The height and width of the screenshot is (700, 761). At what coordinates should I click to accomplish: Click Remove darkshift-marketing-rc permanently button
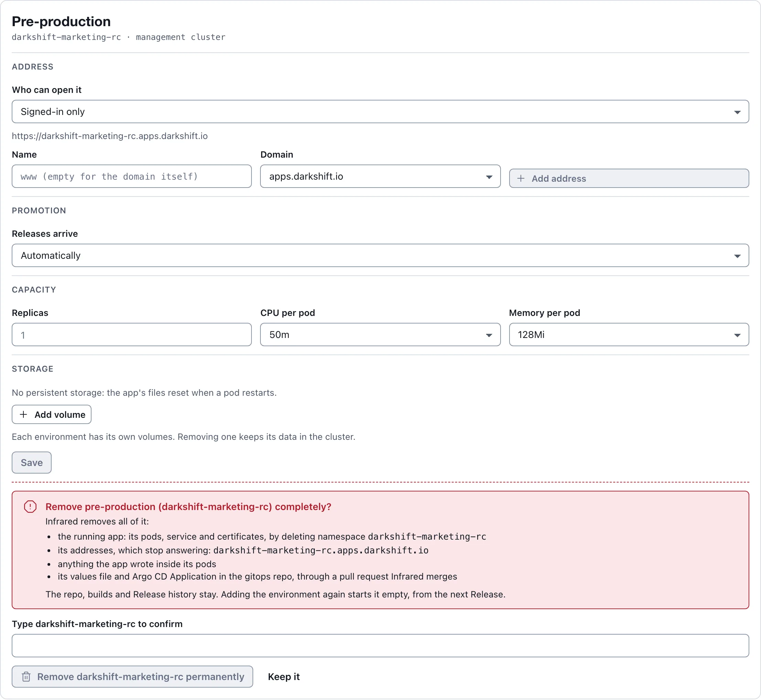click(132, 677)
